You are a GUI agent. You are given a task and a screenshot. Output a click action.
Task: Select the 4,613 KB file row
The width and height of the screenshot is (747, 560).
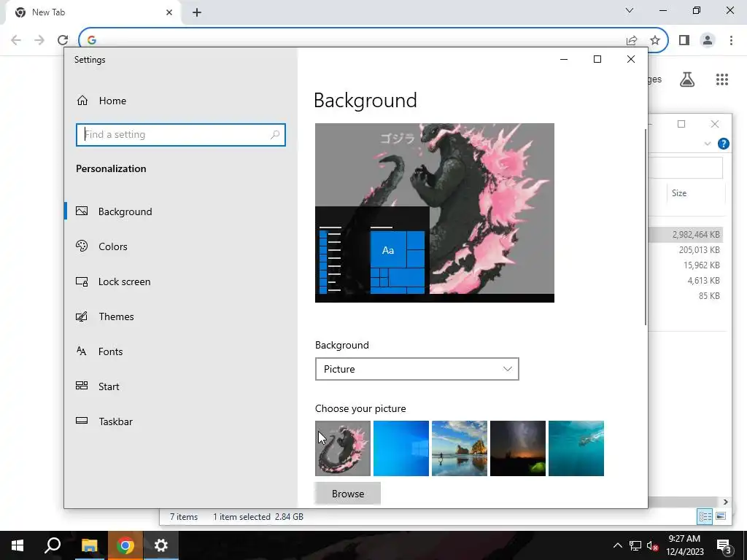click(x=686, y=281)
